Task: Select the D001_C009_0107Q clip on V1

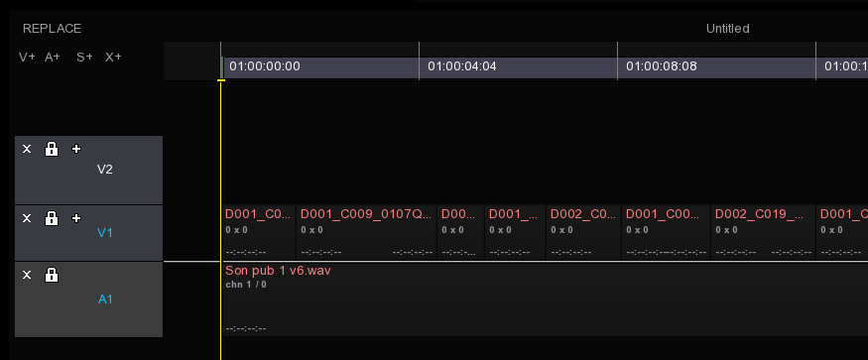Action: 367,232
